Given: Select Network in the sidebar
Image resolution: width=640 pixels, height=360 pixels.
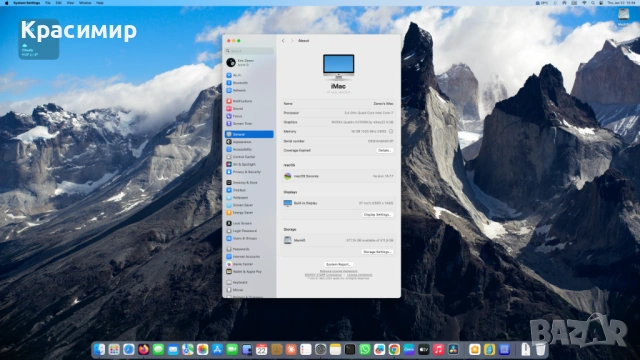Looking at the screenshot, I should click(x=249, y=90).
